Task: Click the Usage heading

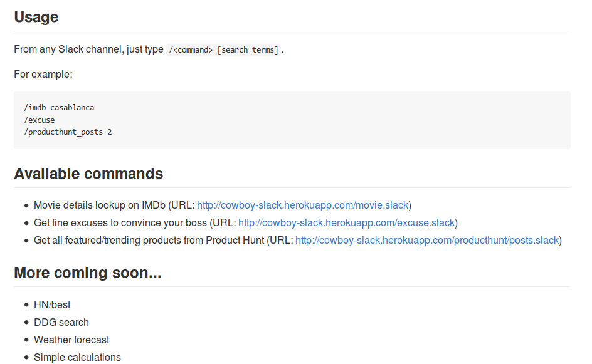Action: (x=36, y=17)
